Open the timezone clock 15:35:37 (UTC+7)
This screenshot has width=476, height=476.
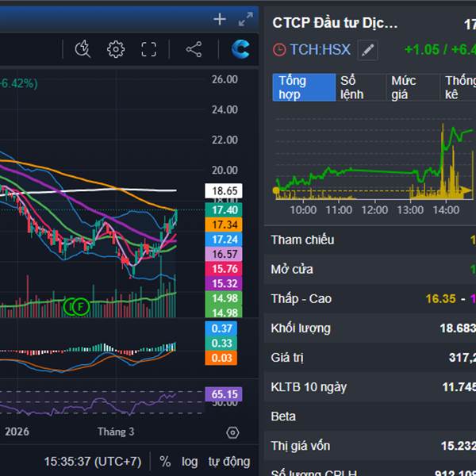tap(93, 462)
